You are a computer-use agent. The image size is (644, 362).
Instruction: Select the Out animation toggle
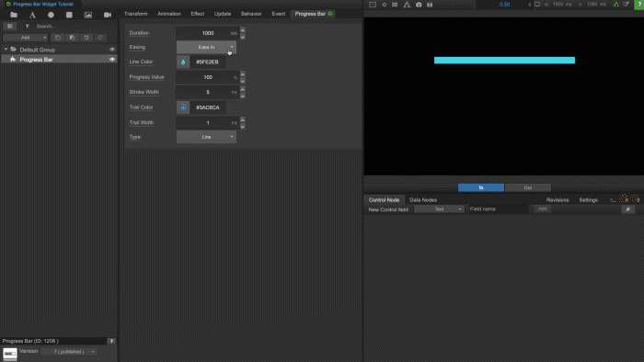point(528,187)
